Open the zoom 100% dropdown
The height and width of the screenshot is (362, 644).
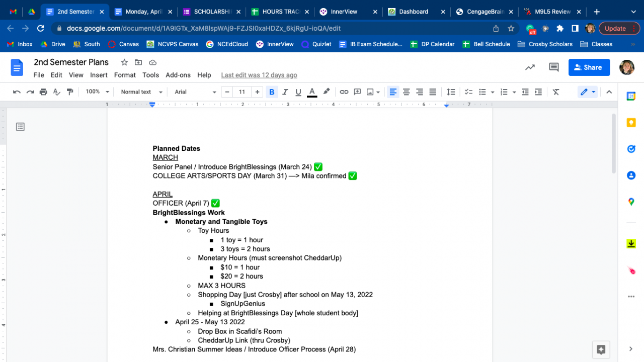coord(97,92)
